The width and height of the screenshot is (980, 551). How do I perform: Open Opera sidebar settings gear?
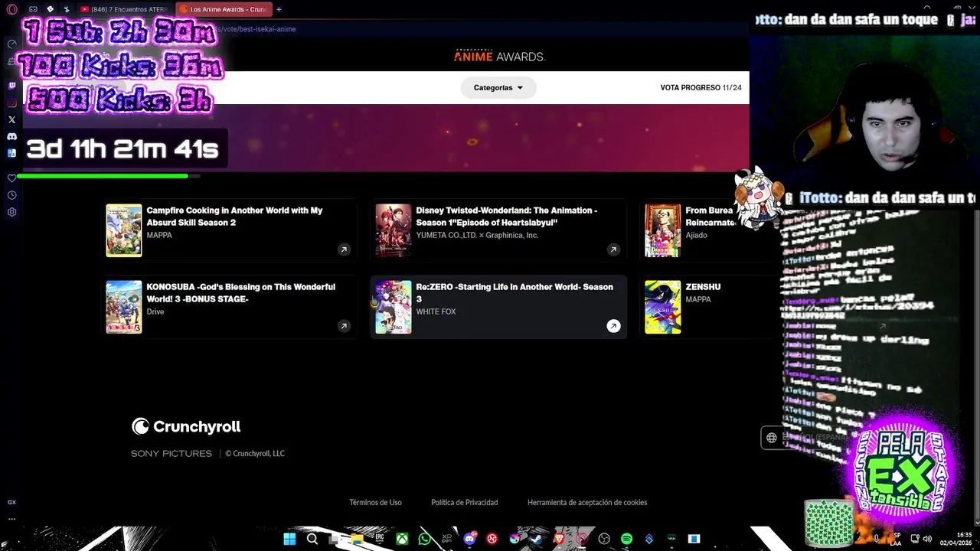pos(11,212)
